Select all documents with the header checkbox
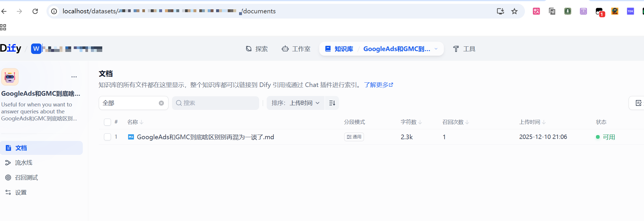Image resolution: width=644 pixels, height=221 pixels. click(107, 122)
